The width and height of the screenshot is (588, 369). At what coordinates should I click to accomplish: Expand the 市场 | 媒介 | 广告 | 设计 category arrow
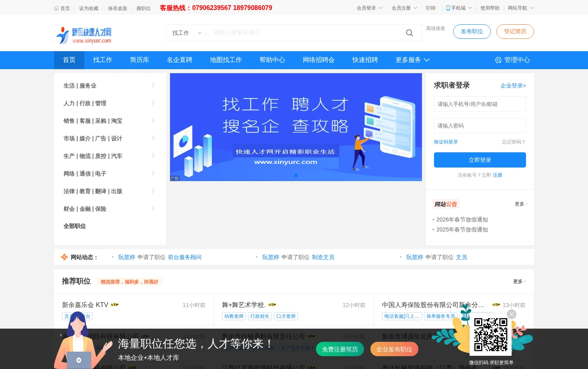click(153, 138)
